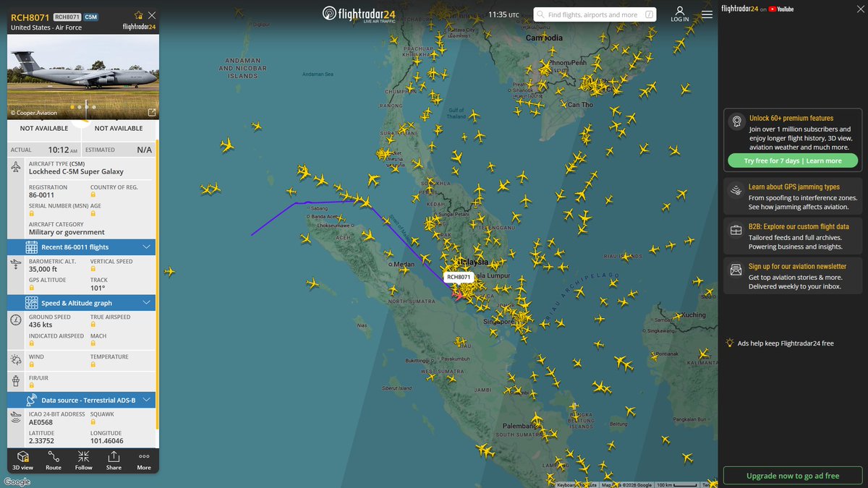Screen dimensions: 868x488
Task: Add RCH8071 to locked favorites star
Action: click(x=138, y=15)
